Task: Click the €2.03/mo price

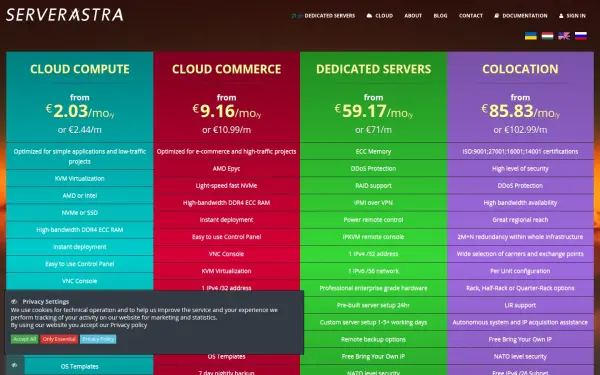Action: coord(80,111)
